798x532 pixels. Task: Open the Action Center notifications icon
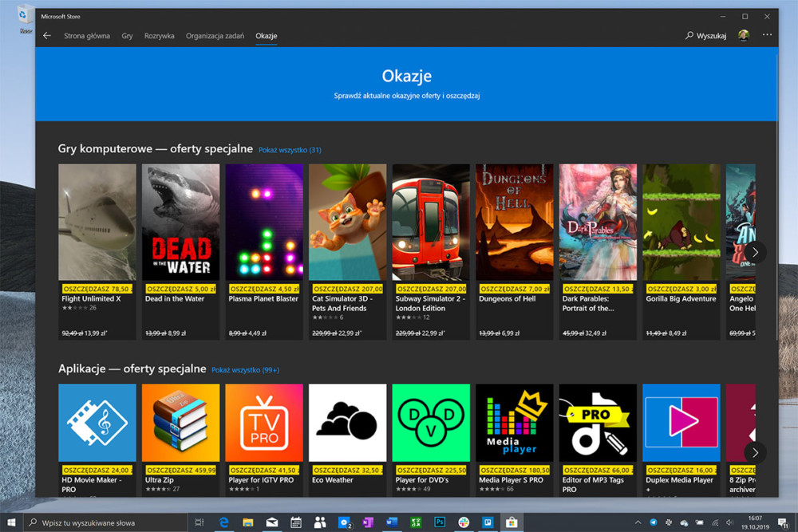coord(784,522)
